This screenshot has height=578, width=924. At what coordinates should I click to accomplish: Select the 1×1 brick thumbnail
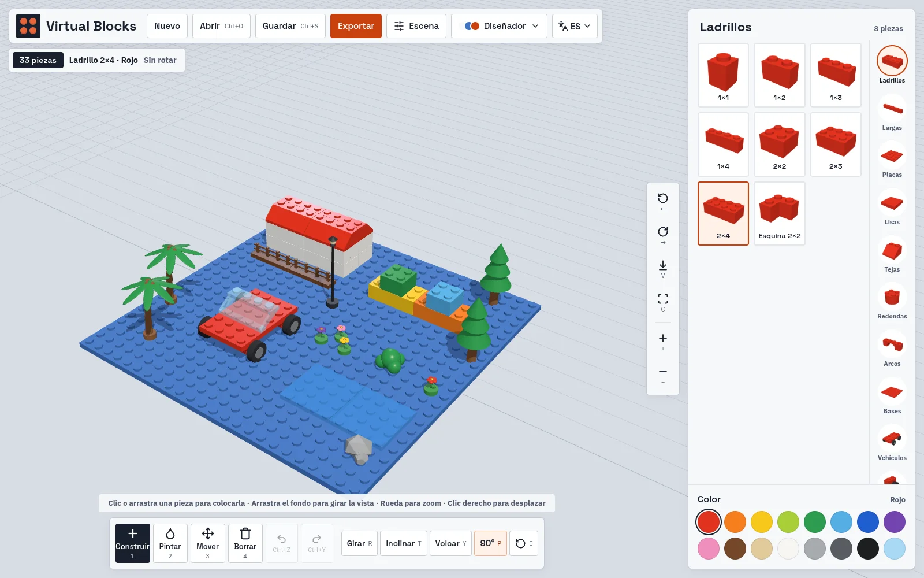click(723, 75)
